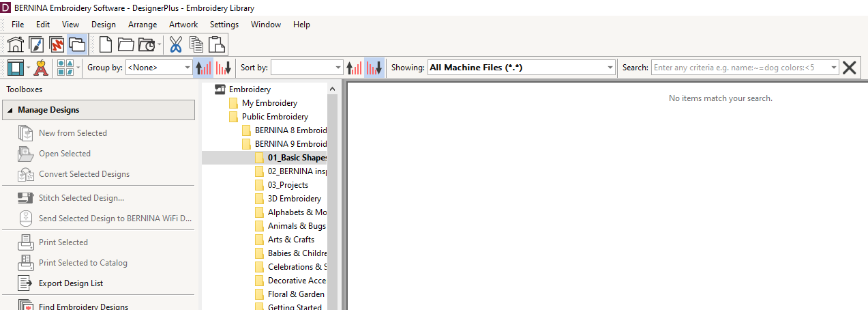Select the Embroidery root tree node

250,89
